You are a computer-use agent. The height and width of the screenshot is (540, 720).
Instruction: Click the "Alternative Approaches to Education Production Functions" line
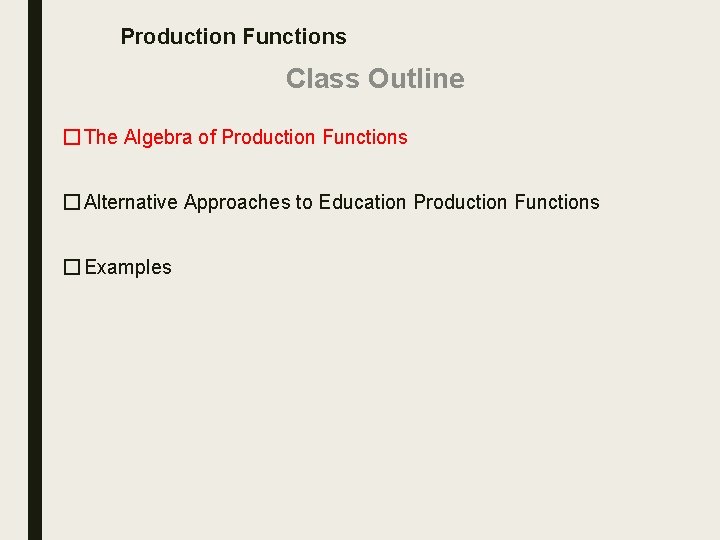point(342,202)
